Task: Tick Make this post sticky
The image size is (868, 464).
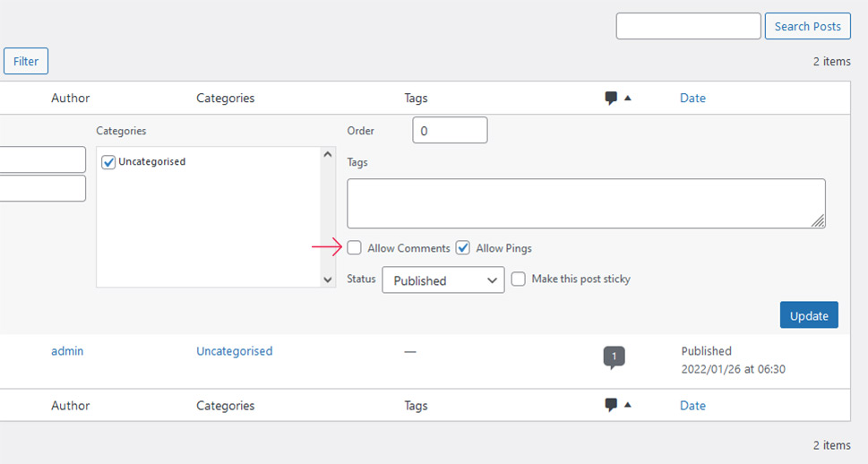Action: [518, 279]
